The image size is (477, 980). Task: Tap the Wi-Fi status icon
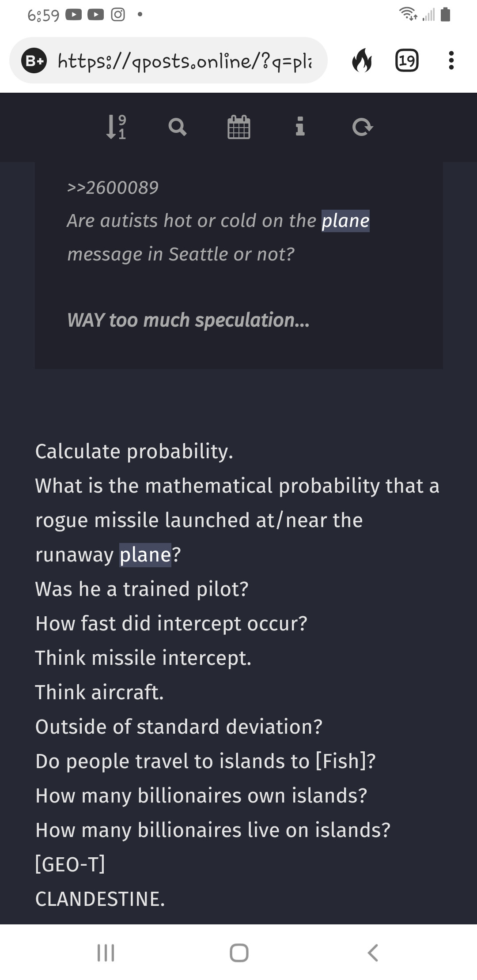pyautogui.click(x=408, y=15)
